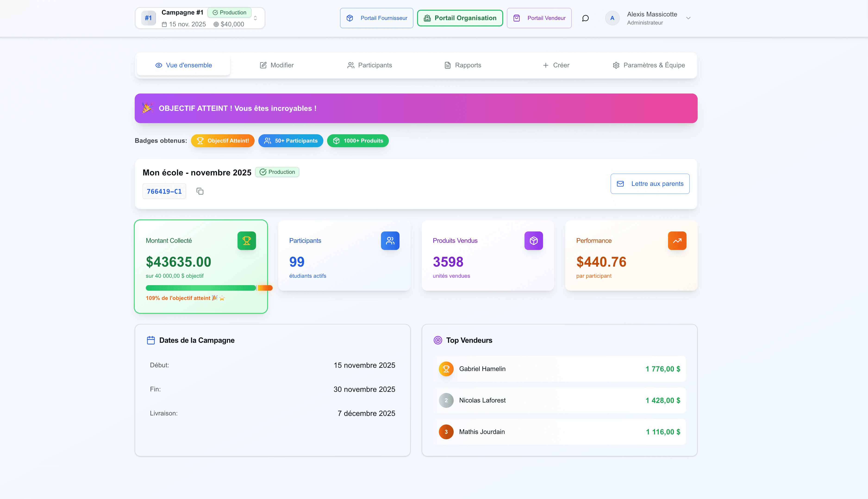Viewport: 868px width, 499px height.
Task: Click the orange trending performance icon
Action: 677,241
